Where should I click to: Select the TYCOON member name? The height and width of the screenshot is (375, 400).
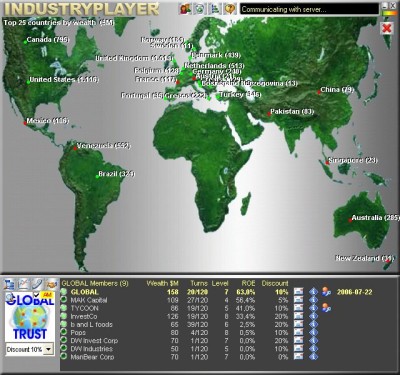click(85, 308)
